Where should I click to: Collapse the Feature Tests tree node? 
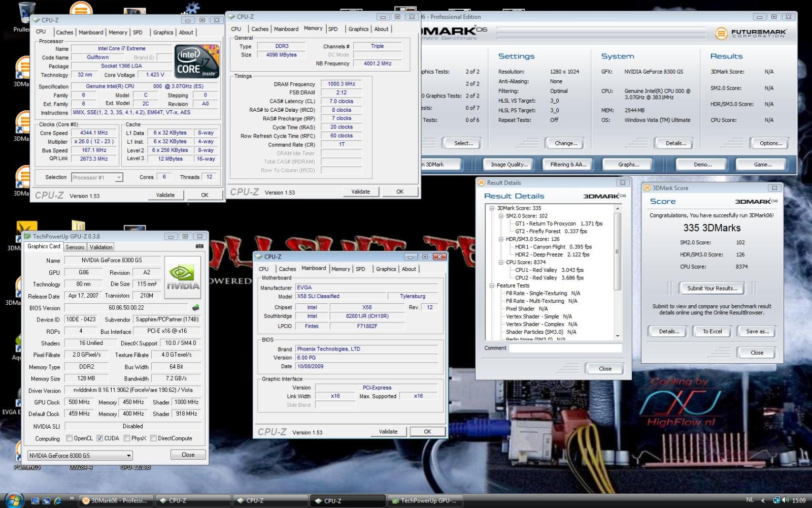492,285
